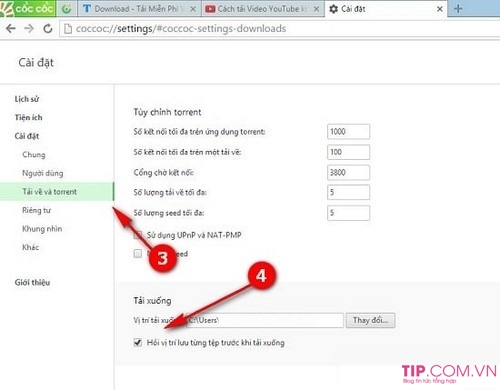
Task: Click the Cài đặt page title
Action: 36,62
